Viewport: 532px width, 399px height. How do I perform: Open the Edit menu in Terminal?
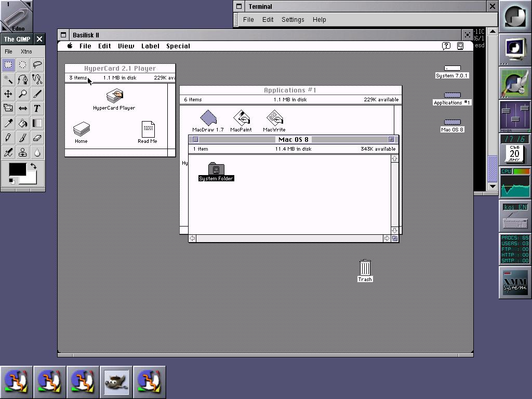[x=268, y=20]
